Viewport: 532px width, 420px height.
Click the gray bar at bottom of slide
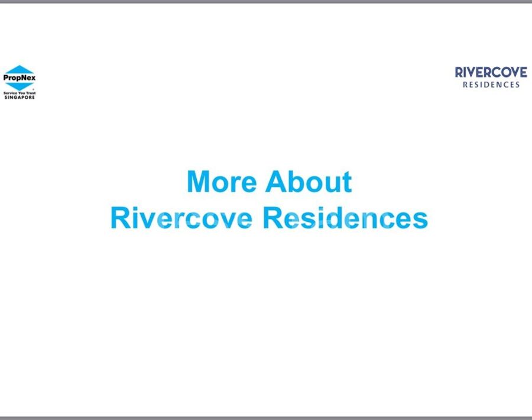[x=266, y=418]
